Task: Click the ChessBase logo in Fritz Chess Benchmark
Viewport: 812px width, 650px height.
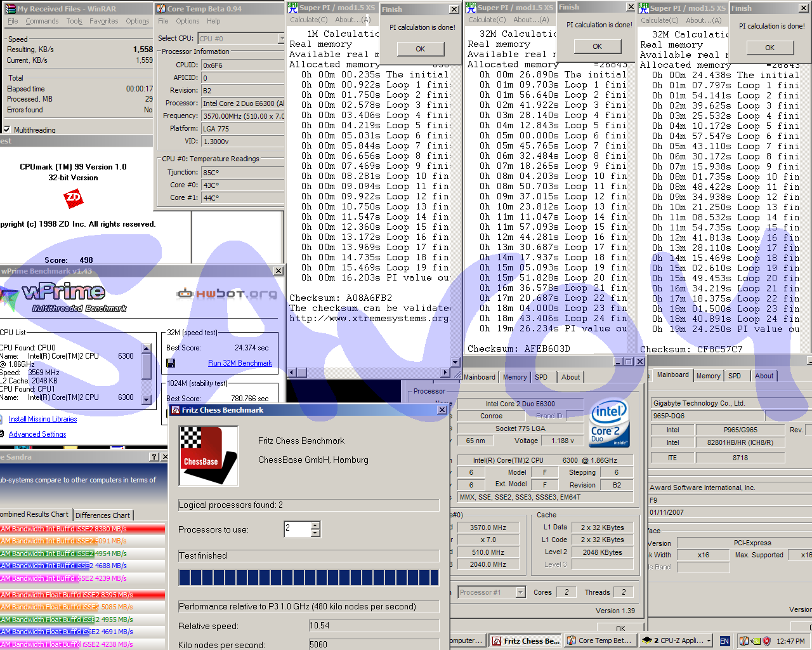Action: click(x=209, y=455)
